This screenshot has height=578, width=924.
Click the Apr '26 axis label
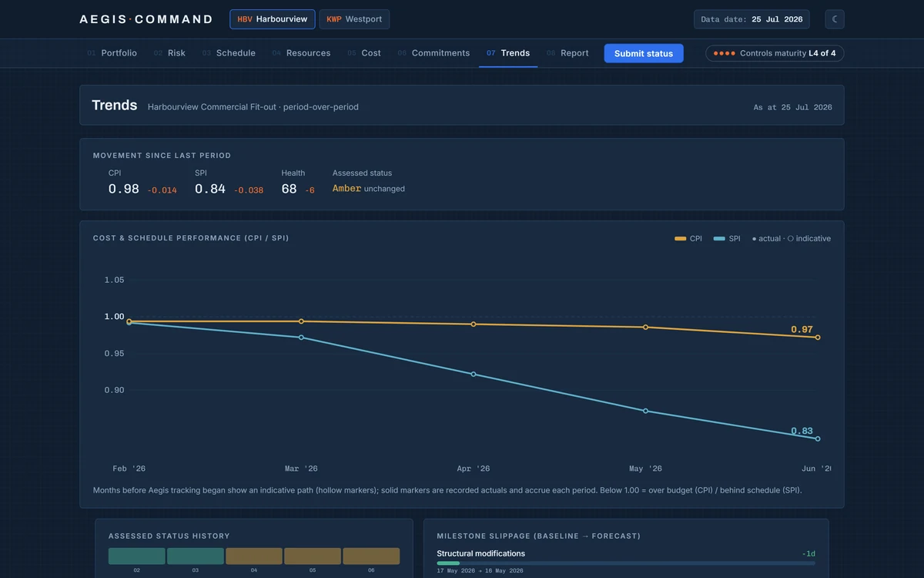[x=474, y=469]
